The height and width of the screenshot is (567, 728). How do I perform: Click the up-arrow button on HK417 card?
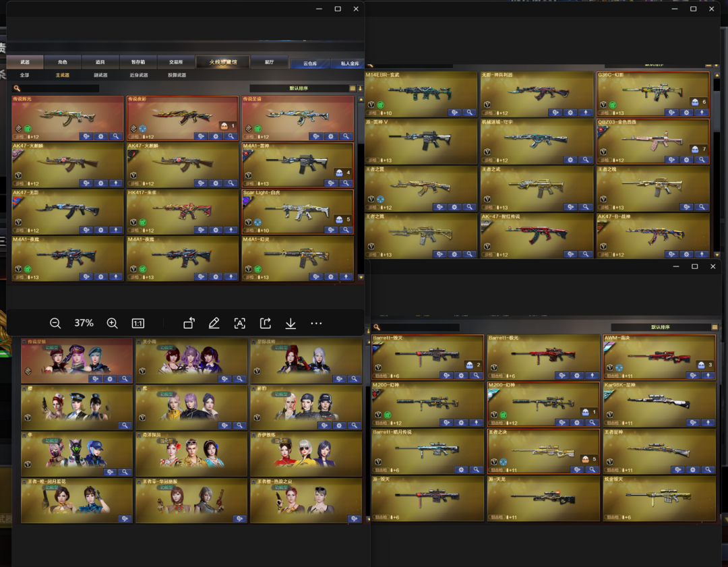231,230
